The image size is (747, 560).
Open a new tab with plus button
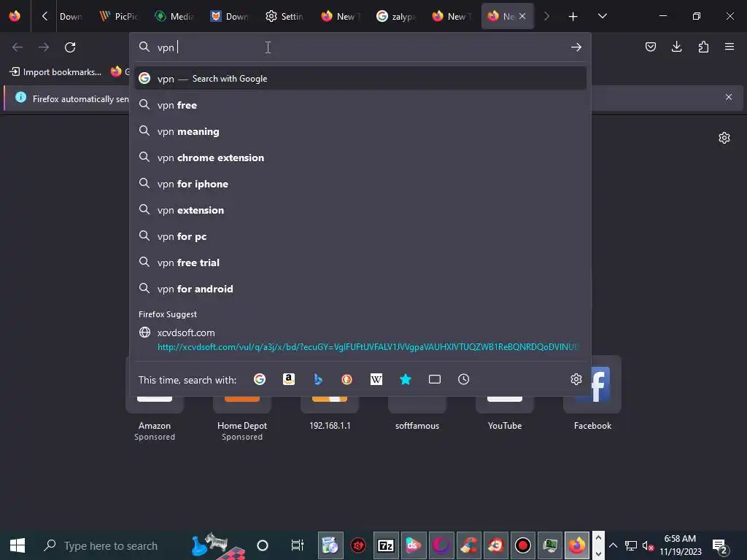click(573, 17)
